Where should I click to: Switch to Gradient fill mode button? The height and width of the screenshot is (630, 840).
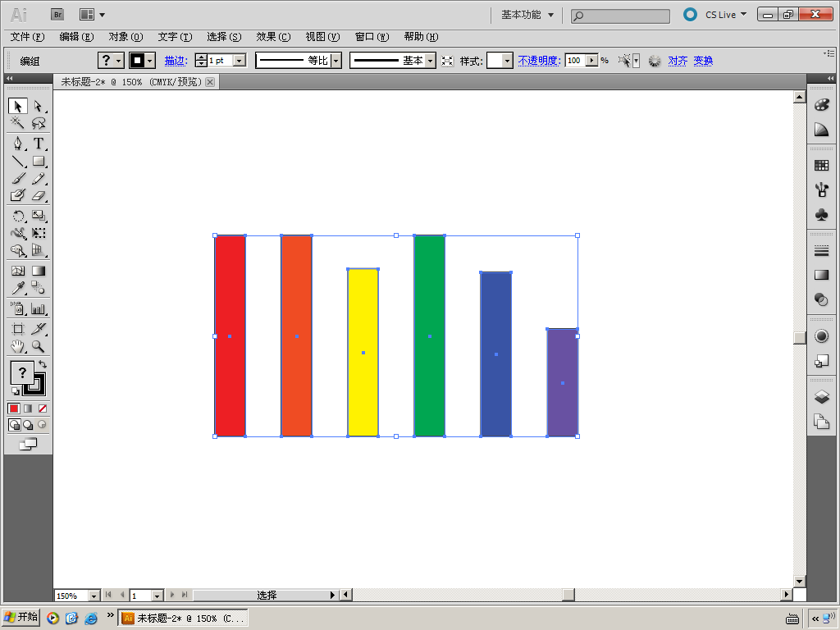28,409
